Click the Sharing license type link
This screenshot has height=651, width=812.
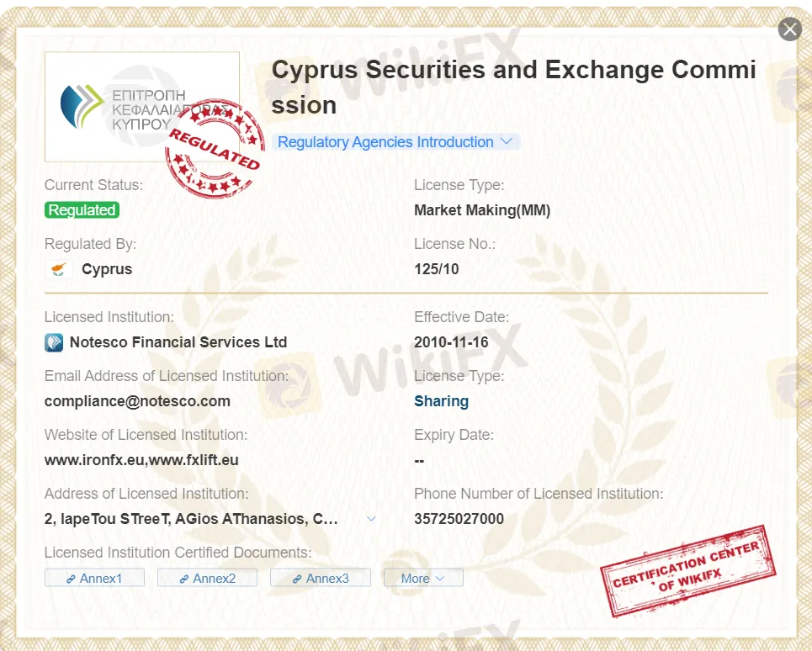click(x=441, y=401)
